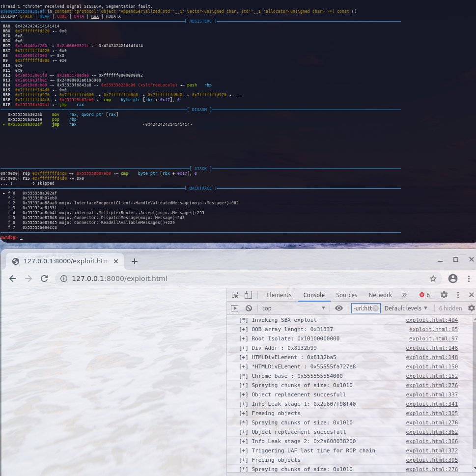The height and width of the screenshot is (476, 476).
Task: Open site information via the circled-i icon
Action: [64, 279]
